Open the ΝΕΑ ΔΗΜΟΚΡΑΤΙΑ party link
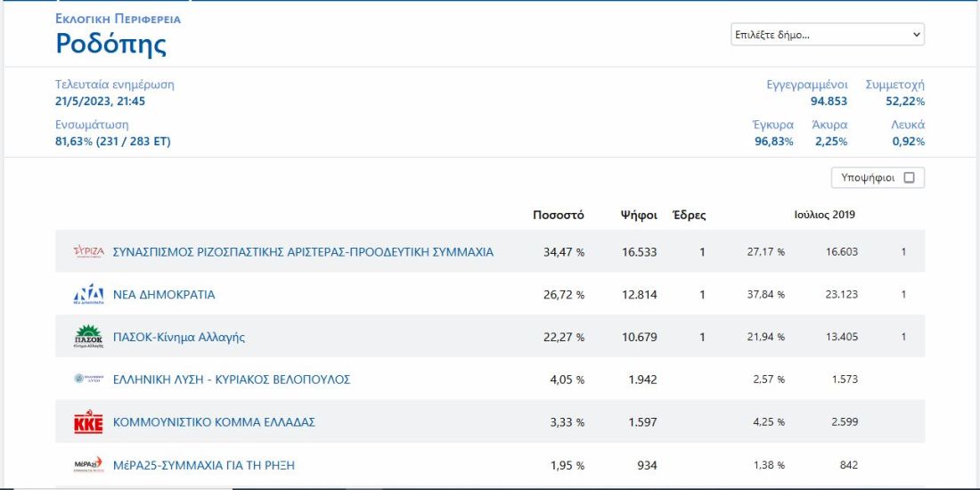 click(x=164, y=294)
